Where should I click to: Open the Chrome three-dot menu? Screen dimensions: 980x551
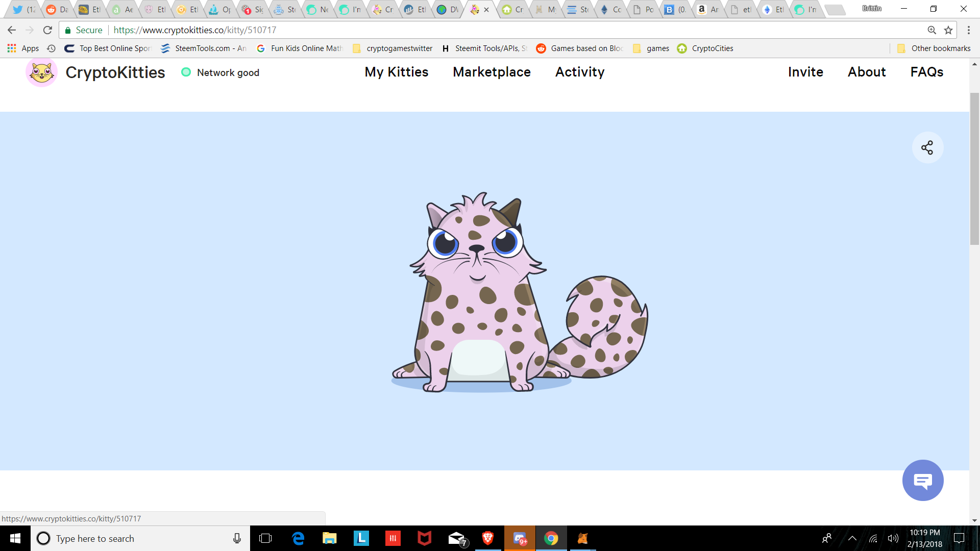[x=968, y=30]
